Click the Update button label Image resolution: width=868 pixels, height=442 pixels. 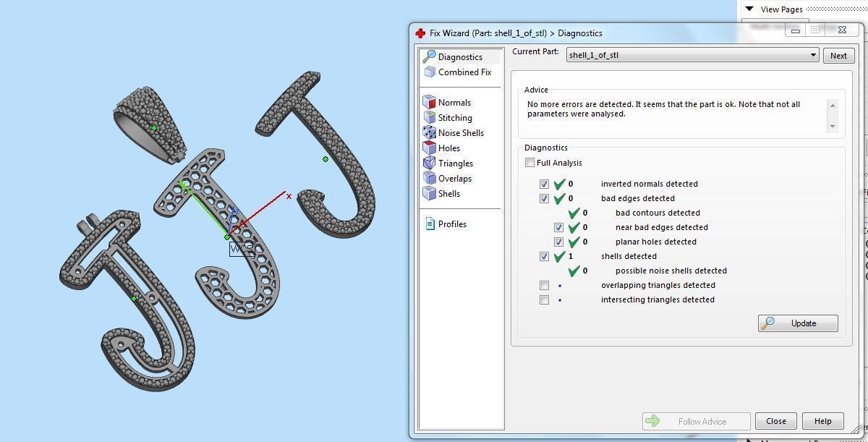coord(804,323)
